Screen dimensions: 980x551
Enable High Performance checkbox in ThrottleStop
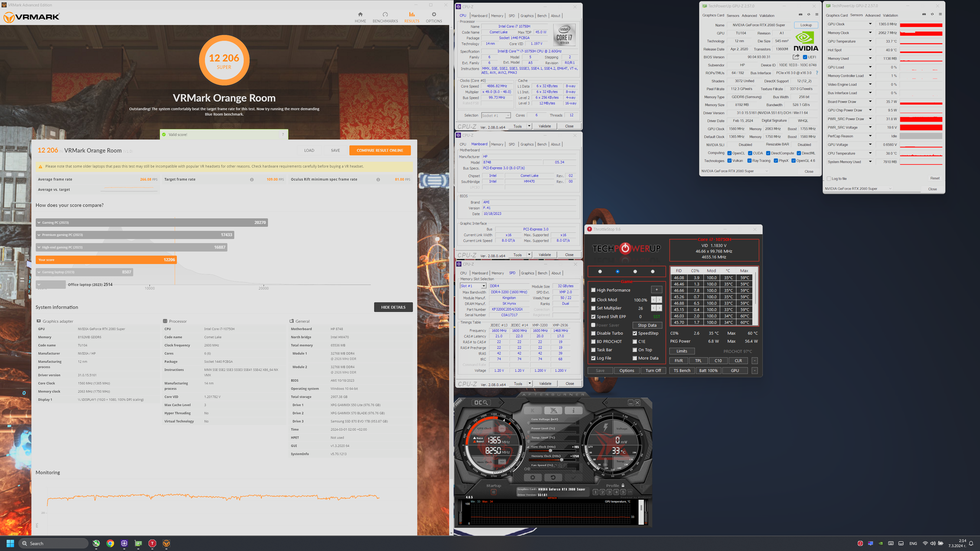point(593,290)
